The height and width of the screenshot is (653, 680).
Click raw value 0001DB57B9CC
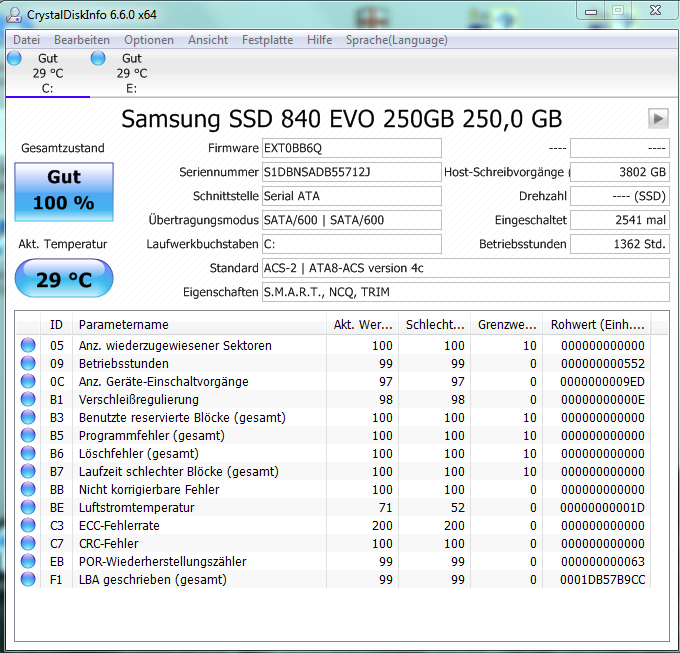[x=602, y=580]
